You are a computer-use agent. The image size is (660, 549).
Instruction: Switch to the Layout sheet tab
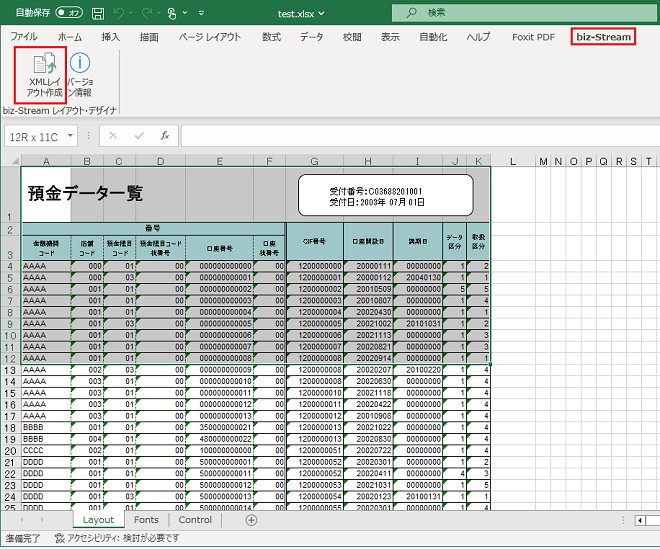pyautogui.click(x=98, y=520)
